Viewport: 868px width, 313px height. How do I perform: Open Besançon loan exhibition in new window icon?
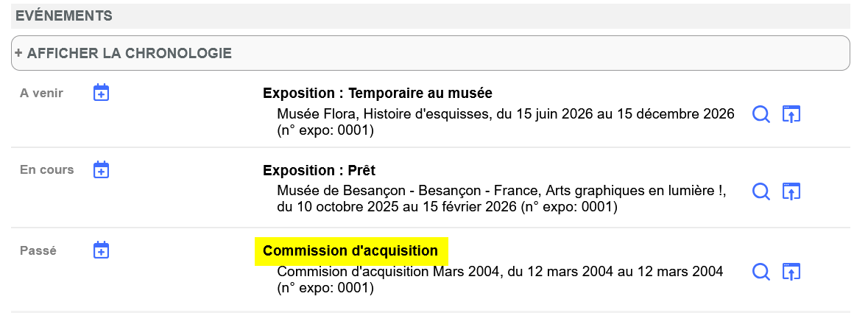click(791, 191)
